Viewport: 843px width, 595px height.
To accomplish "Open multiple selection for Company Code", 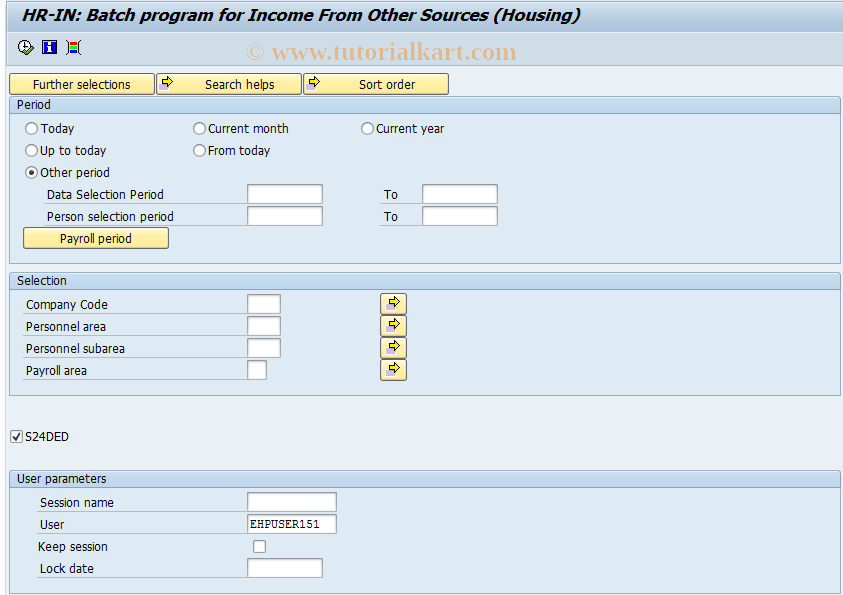I will 394,304.
